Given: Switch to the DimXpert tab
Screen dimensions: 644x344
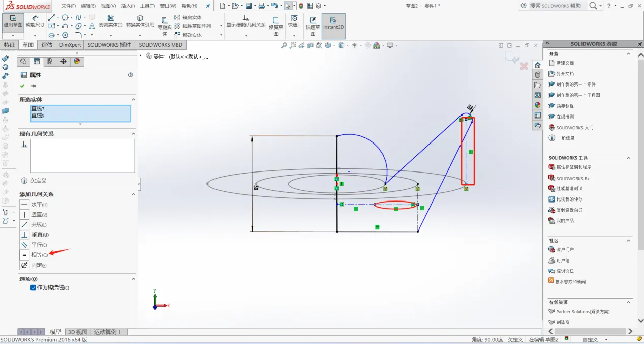Looking at the screenshot, I should [70, 45].
